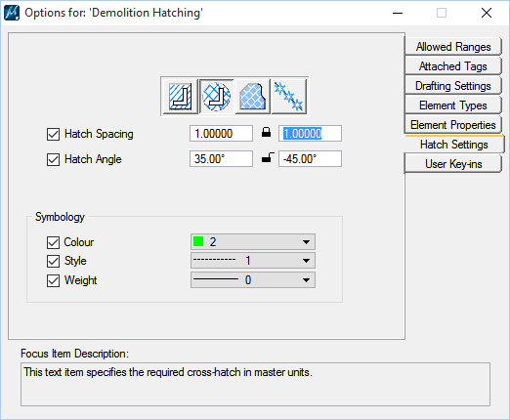Click the MicroStation app icon in title bar
This screenshot has height=420, width=510.
pos(12,13)
